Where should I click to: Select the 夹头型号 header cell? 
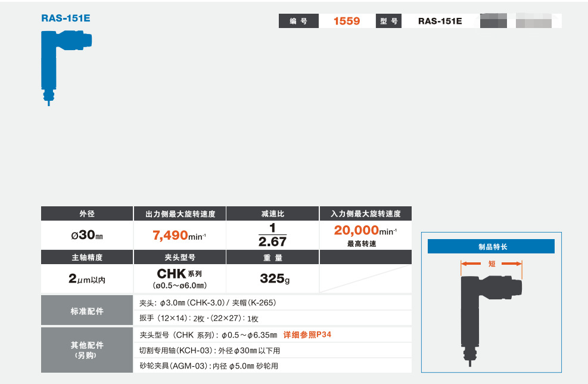point(179,257)
